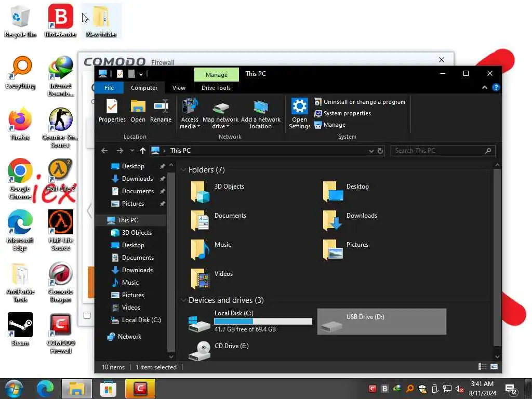This screenshot has width=532, height=399.
Task: Select the Downloads folder in main pane
Action: [350, 220]
